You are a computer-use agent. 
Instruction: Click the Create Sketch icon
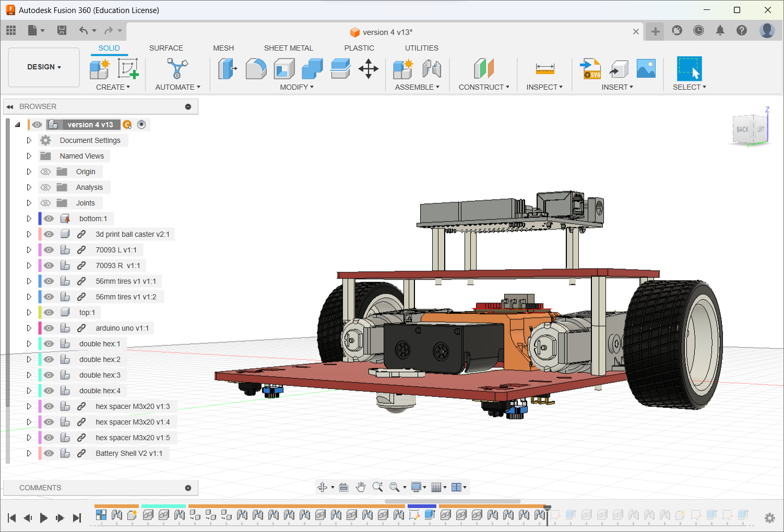tap(128, 69)
